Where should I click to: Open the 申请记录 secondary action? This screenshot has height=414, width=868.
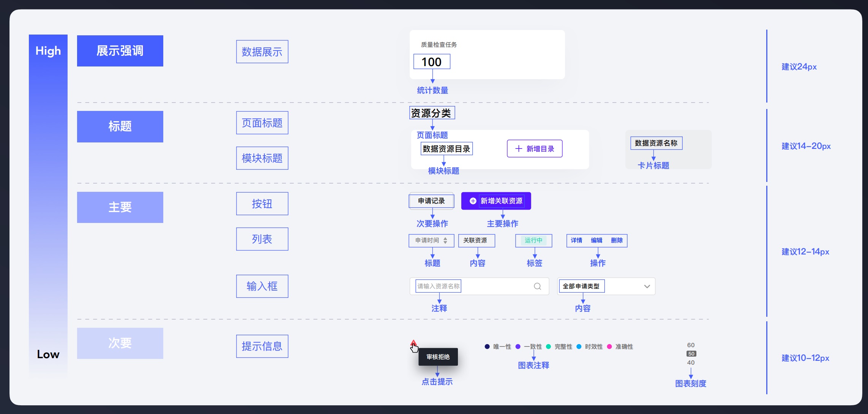tap(431, 201)
